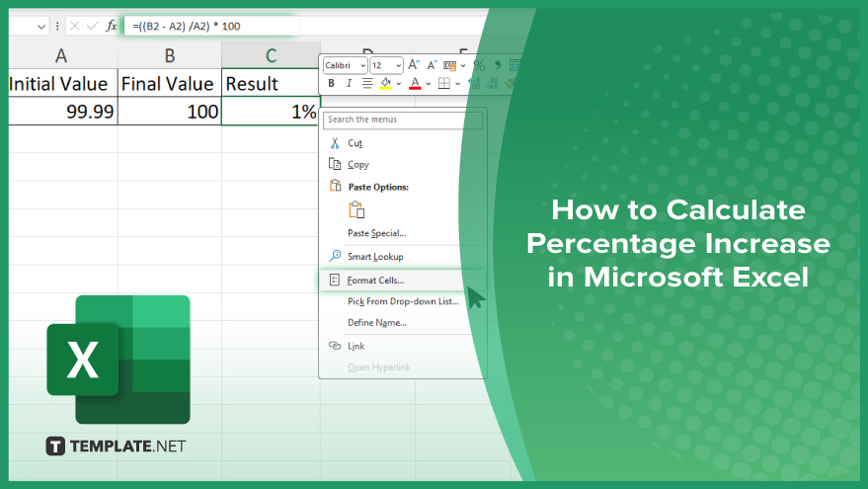Toggle italic in the mini toolbar
Image resolution: width=868 pixels, height=489 pixels.
coord(349,84)
